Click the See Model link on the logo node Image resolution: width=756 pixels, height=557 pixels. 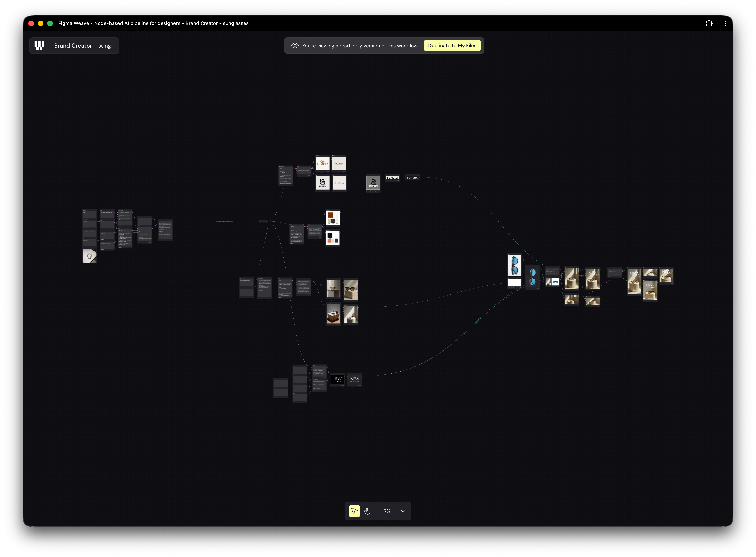tap(397, 180)
